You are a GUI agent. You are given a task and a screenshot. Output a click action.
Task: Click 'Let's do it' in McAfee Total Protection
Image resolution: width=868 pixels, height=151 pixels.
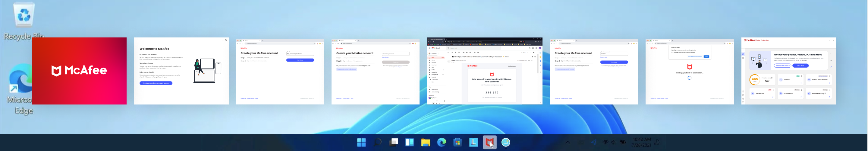[x=800, y=66]
